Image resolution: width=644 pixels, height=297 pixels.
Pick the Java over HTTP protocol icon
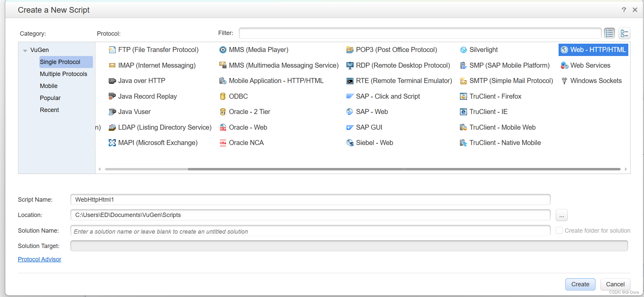coord(112,81)
